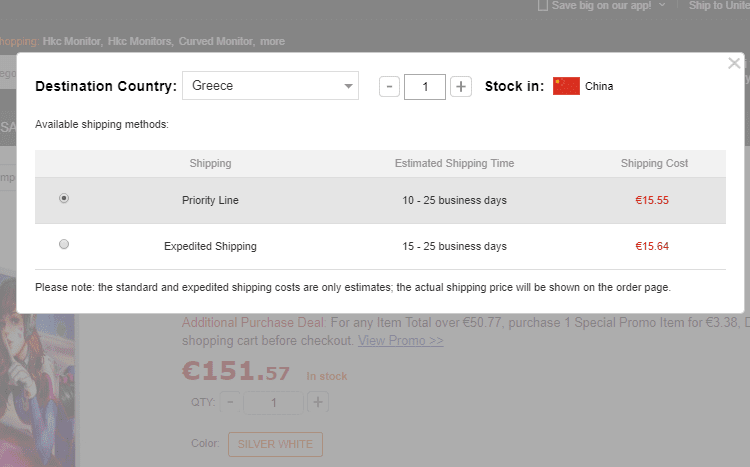This screenshot has width=750, height=467.
Task: Close the shipping methods dialog
Action: click(x=734, y=64)
